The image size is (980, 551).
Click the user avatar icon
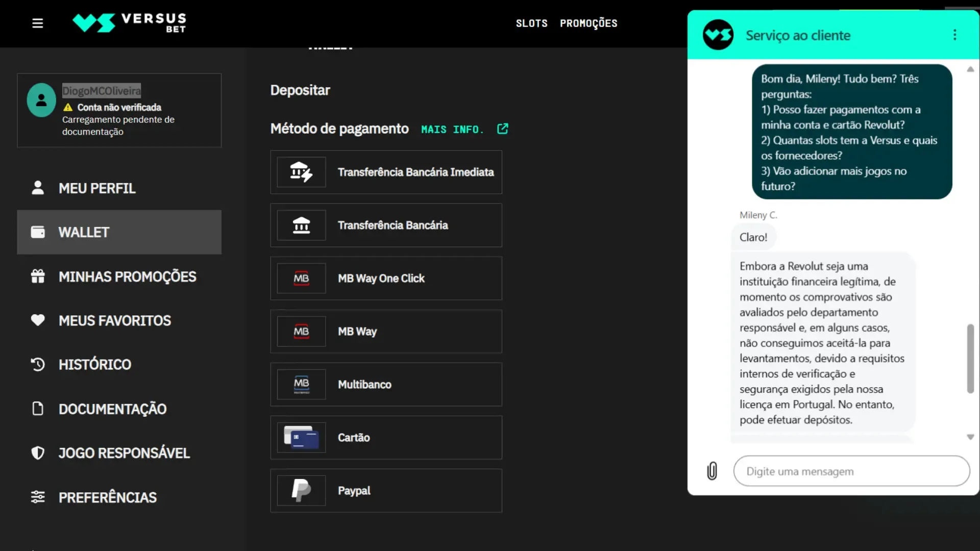(x=41, y=100)
